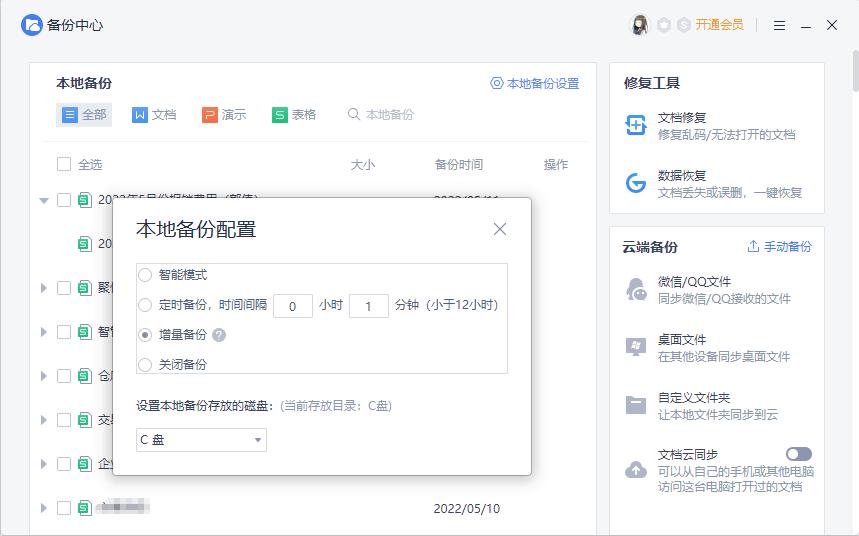Click the help question mark beside 增量备份

point(219,335)
